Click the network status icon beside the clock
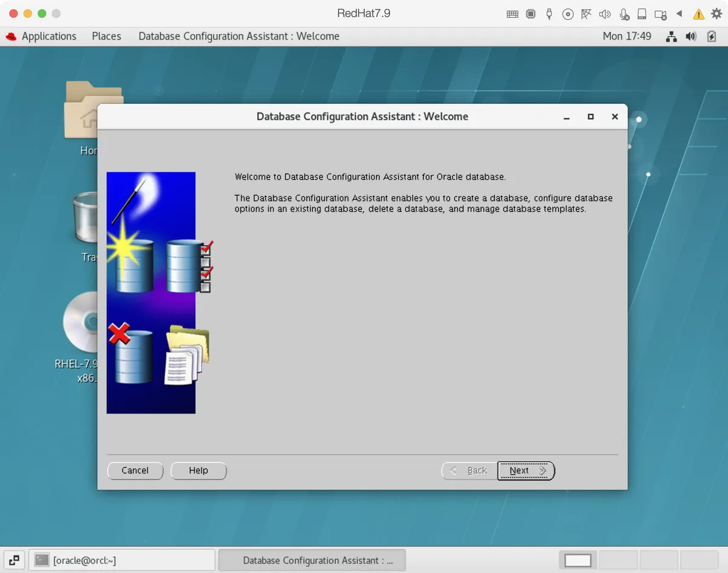728x573 pixels. 671,36
